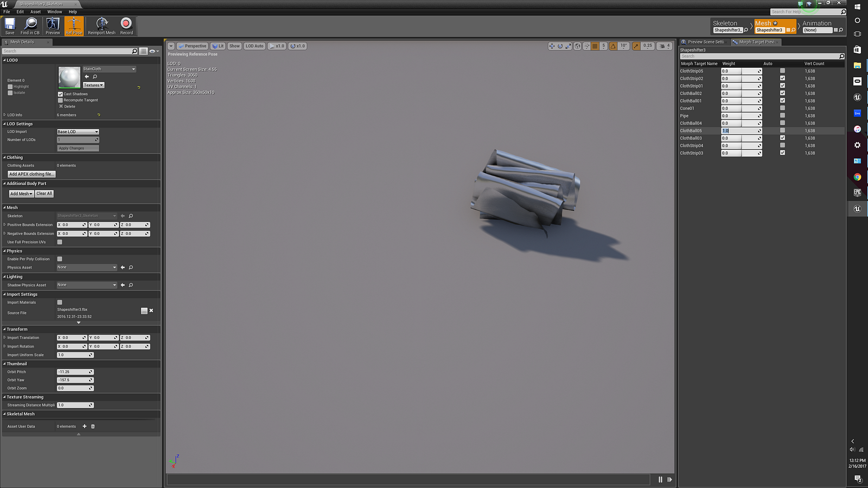Click the Apply Changes button

click(x=78, y=148)
